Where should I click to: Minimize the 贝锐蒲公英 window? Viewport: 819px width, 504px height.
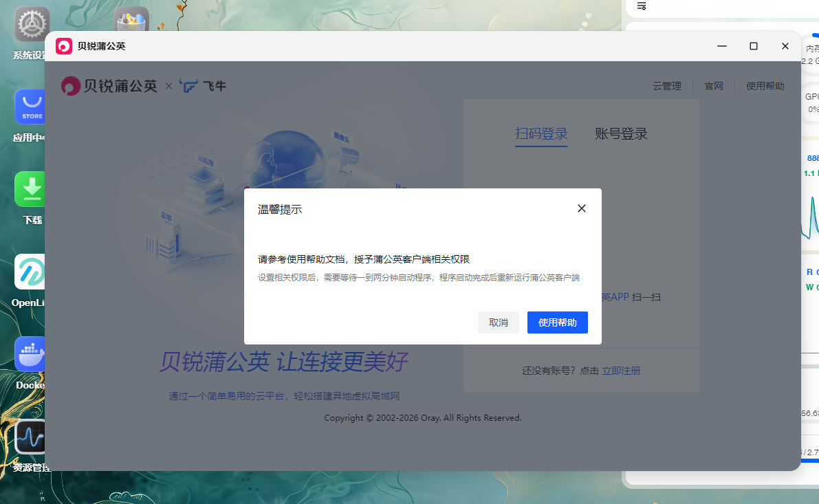pyautogui.click(x=722, y=46)
